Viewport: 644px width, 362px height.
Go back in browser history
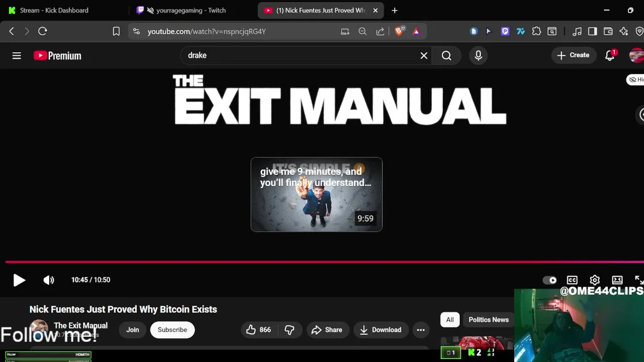coord(12,31)
